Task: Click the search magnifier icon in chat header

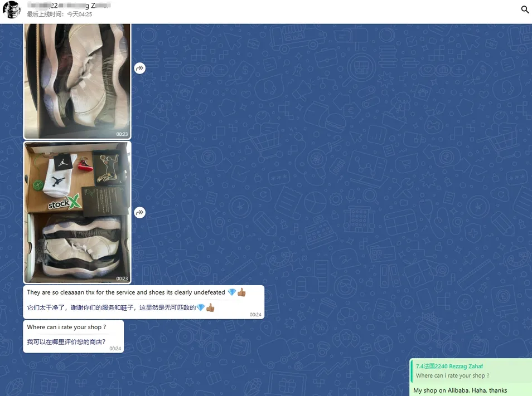Action: tap(524, 10)
